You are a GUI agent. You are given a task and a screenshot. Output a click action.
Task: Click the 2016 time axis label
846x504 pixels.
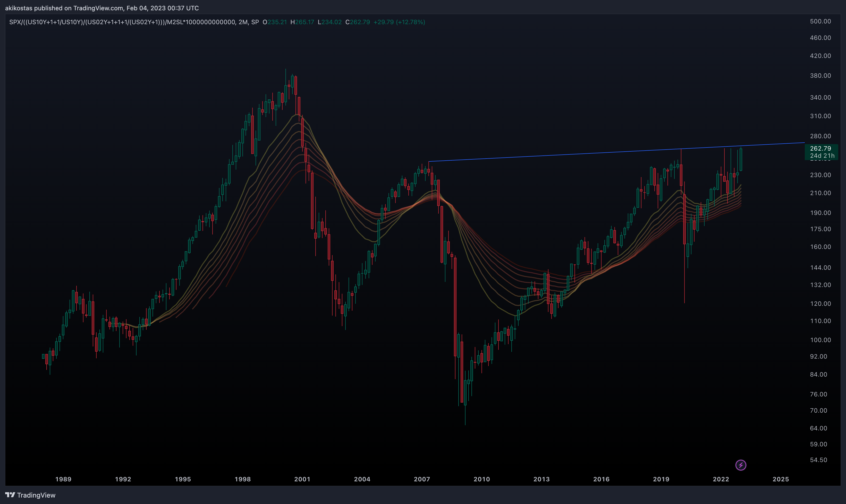(601, 479)
